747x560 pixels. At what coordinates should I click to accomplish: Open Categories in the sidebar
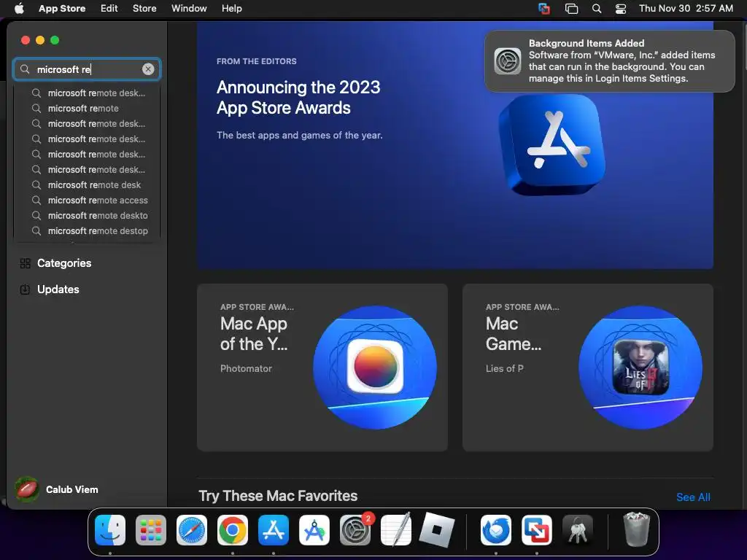64,262
